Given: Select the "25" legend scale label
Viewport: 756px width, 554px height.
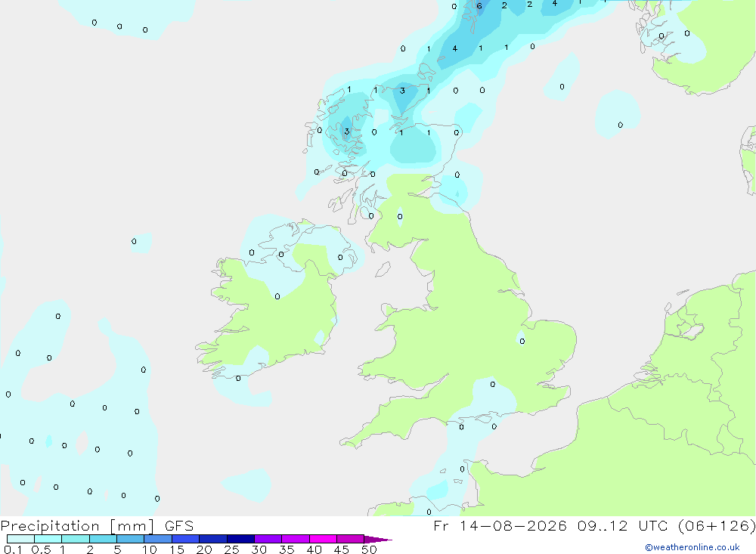Looking at the screenshot, I should 231,549.
